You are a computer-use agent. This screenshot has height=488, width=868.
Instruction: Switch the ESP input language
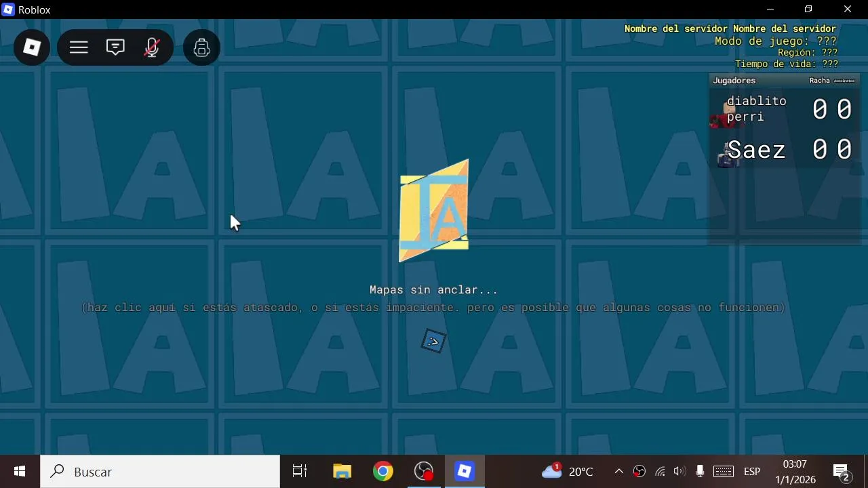tap(752, 471)
